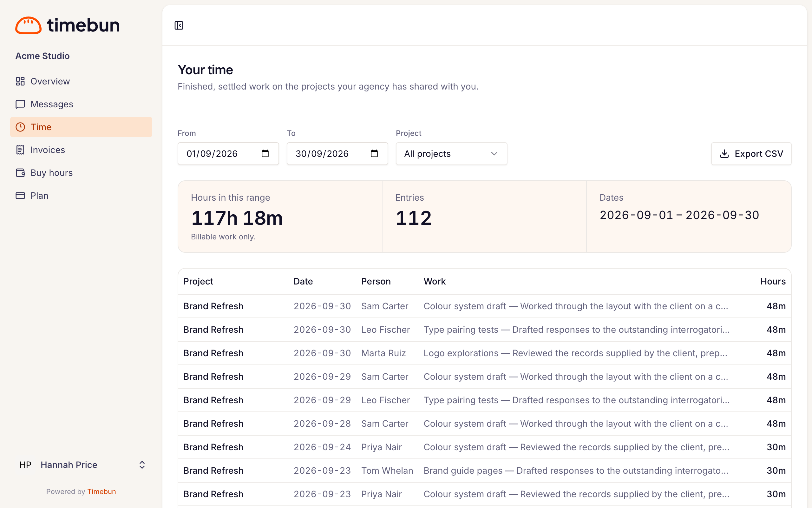Click the Plan credit card icon
The height and width of the screenshot is (508, 812).
(x=20, y=196)
